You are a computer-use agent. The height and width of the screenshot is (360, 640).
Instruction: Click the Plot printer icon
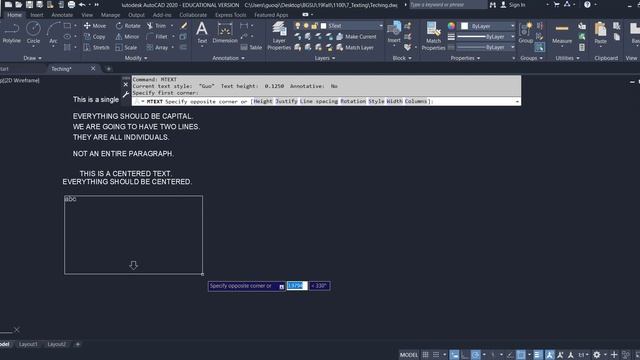tap(71, 4)
